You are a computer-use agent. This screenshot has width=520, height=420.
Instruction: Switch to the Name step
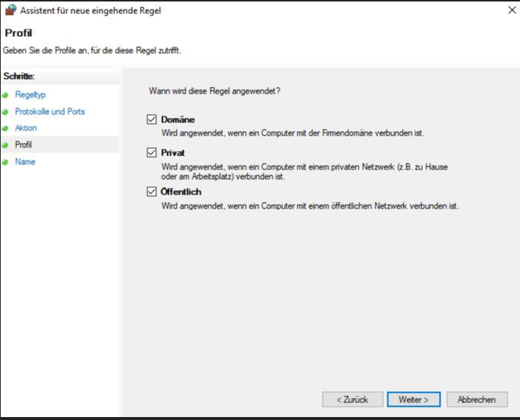tap(25, 162)
